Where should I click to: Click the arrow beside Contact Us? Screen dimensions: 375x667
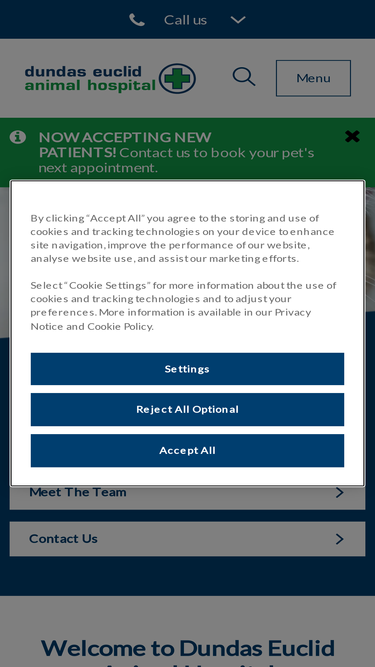(339, 539)
